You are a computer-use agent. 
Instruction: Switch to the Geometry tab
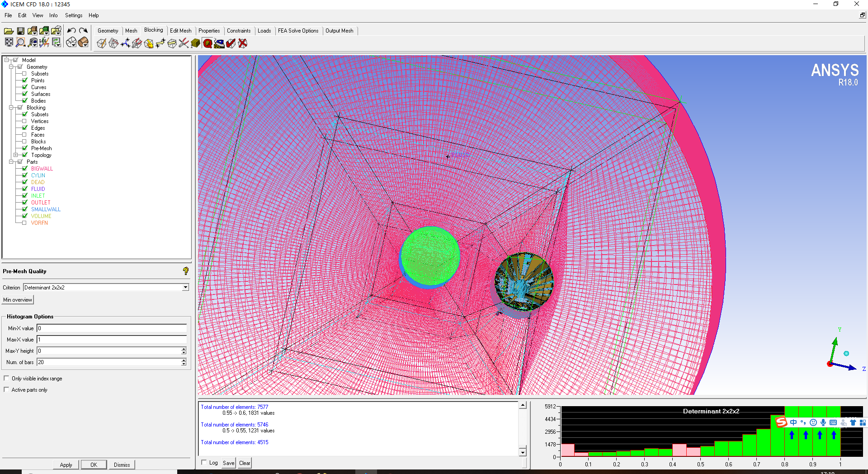(108, 31)
